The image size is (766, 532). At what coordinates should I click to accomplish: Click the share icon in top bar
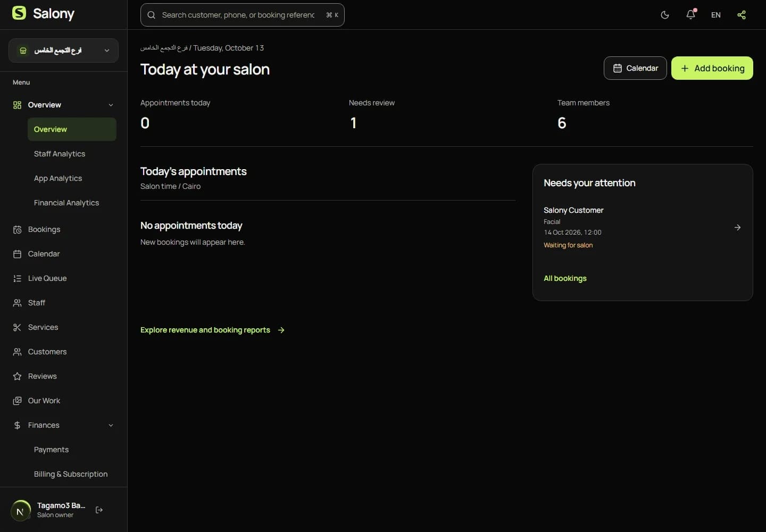point(742,15)
